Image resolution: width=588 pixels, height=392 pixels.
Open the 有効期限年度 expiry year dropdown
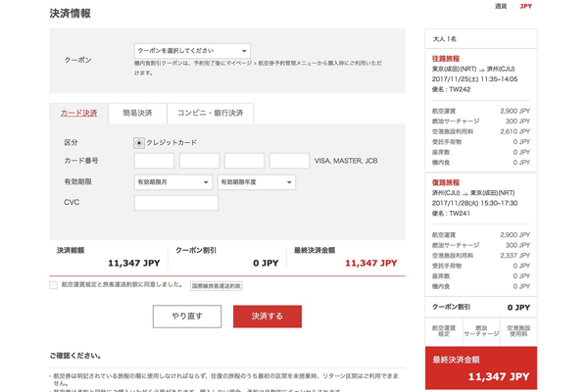(x=257, y=182)
